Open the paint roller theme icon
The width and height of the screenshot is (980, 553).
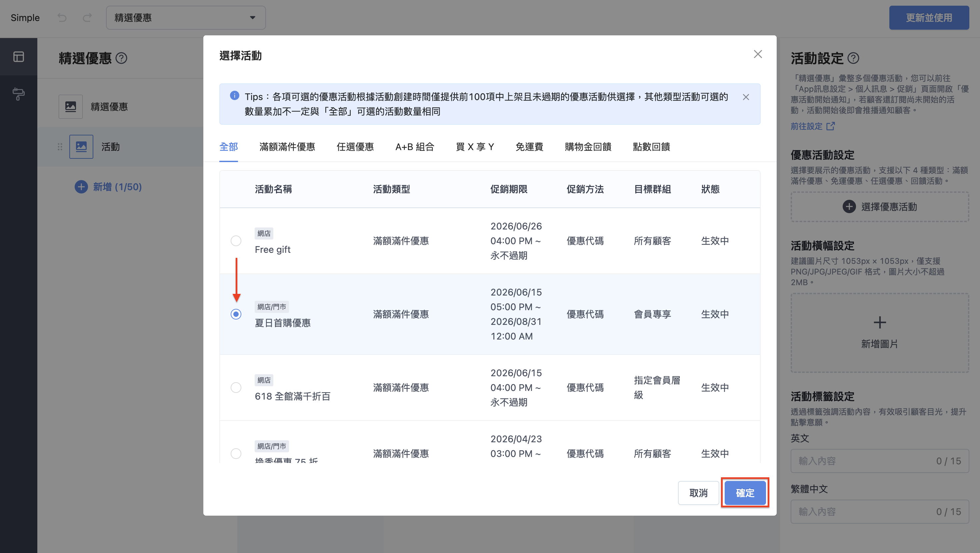18,94
